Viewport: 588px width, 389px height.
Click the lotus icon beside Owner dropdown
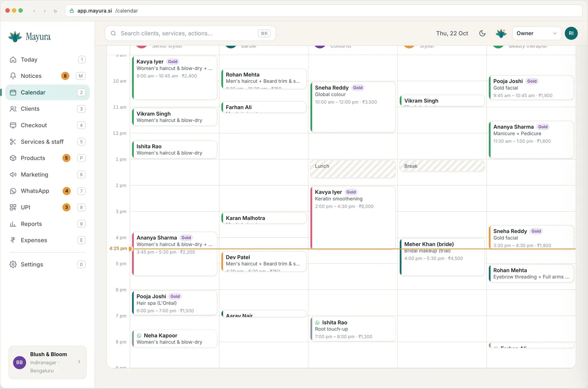pyautogui.click(x=501, y=33)
